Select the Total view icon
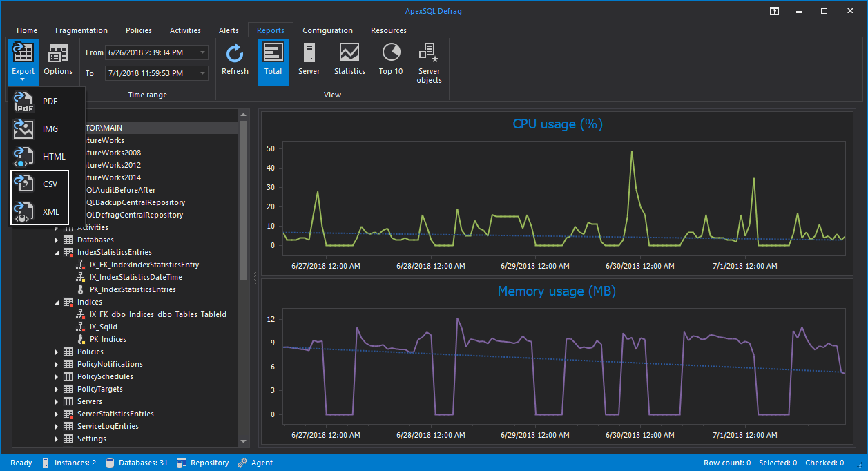Image resolution: width=868 pixels, height=471 pixels. click(273, 54)
